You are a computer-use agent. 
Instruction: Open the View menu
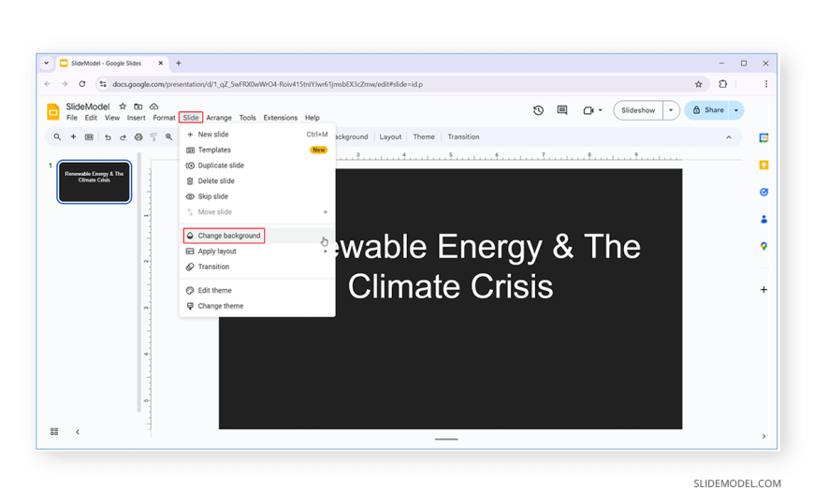[x=112, y=118]
